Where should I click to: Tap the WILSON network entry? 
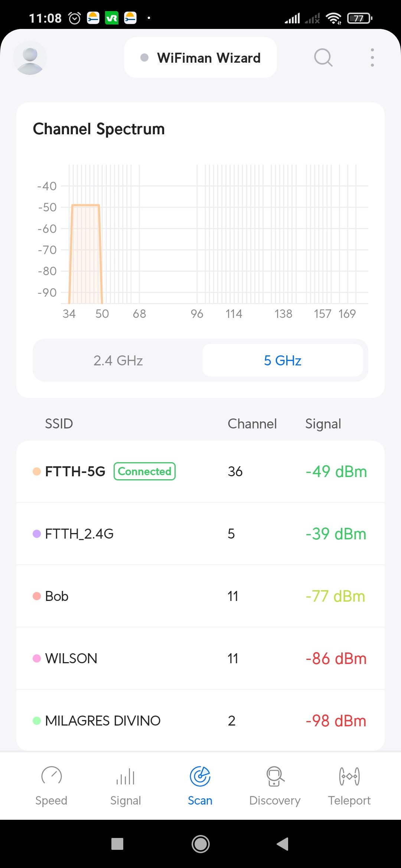click(200, 658)
